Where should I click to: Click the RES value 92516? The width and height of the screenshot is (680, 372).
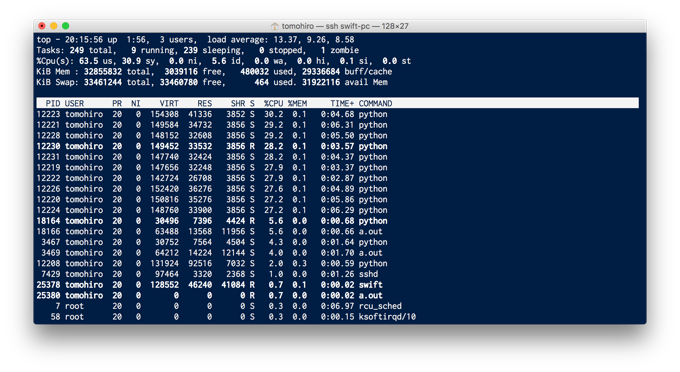coord(200,263)
